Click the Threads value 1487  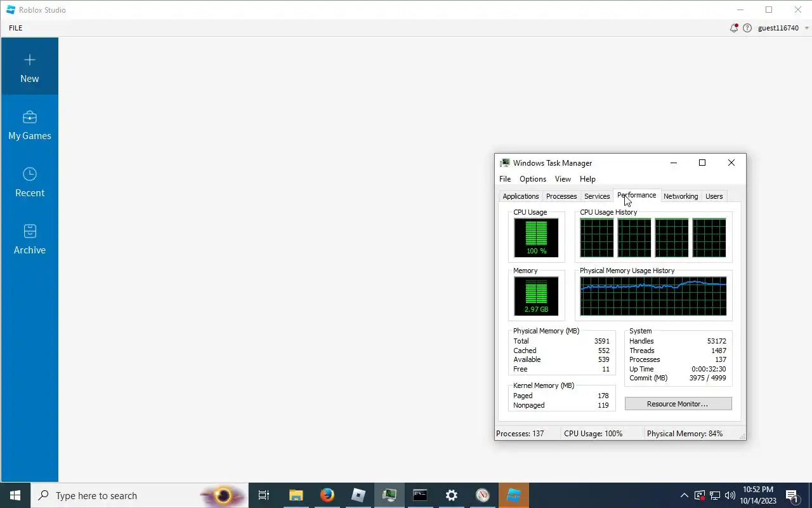click(719, 351)
